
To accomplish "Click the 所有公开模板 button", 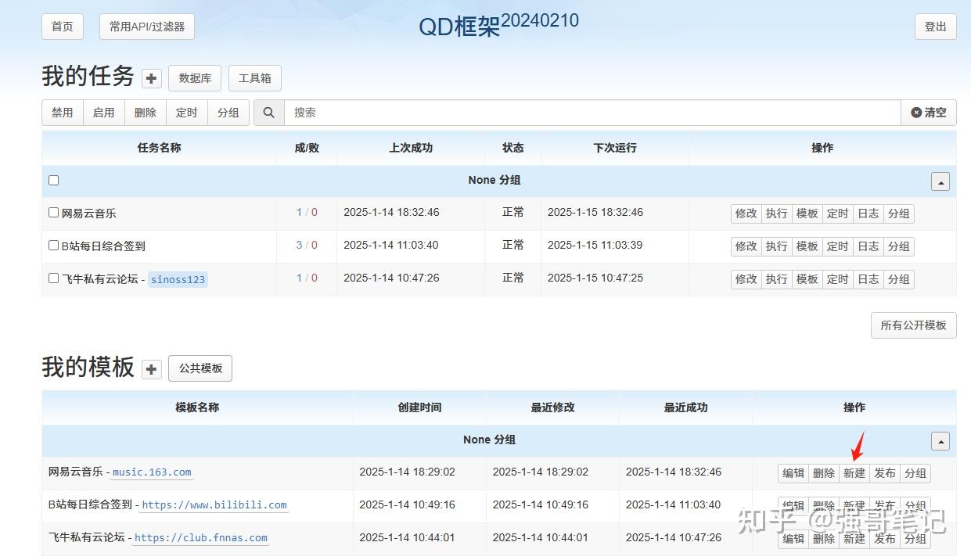I will [913, 325].
